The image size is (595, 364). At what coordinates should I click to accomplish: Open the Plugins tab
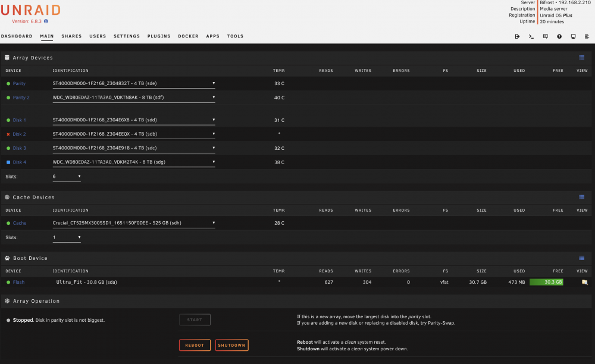coord(159,36)
